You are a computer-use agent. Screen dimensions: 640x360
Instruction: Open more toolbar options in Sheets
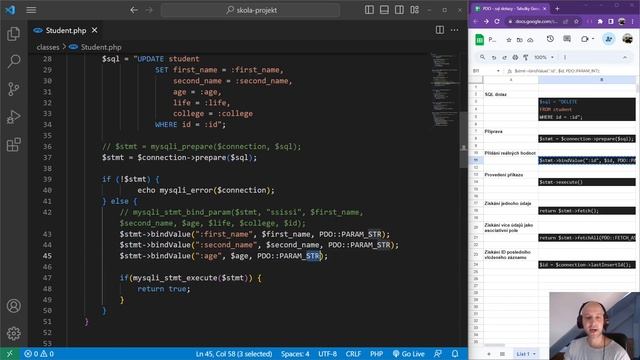pos(565,58)
